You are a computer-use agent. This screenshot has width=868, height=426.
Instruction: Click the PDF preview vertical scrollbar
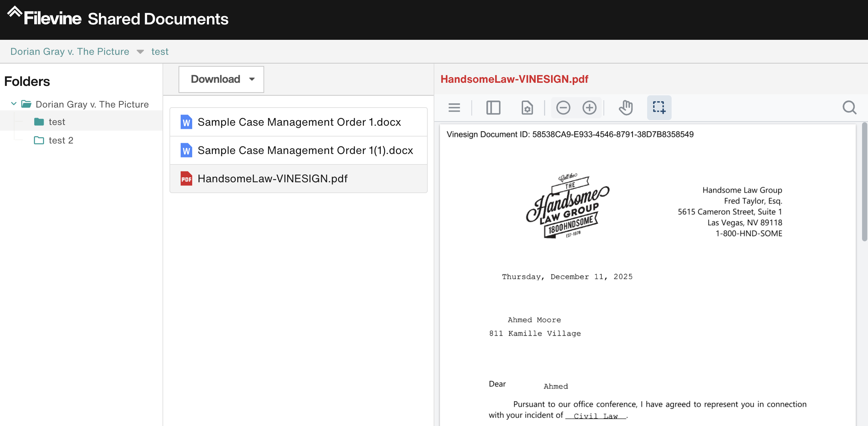click(865, 182)
